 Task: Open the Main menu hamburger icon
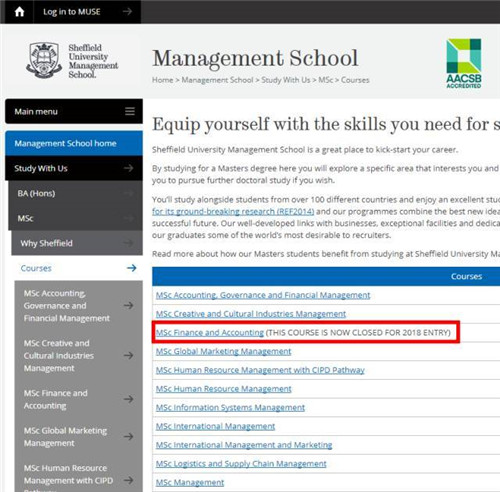(x=130, y=111)
